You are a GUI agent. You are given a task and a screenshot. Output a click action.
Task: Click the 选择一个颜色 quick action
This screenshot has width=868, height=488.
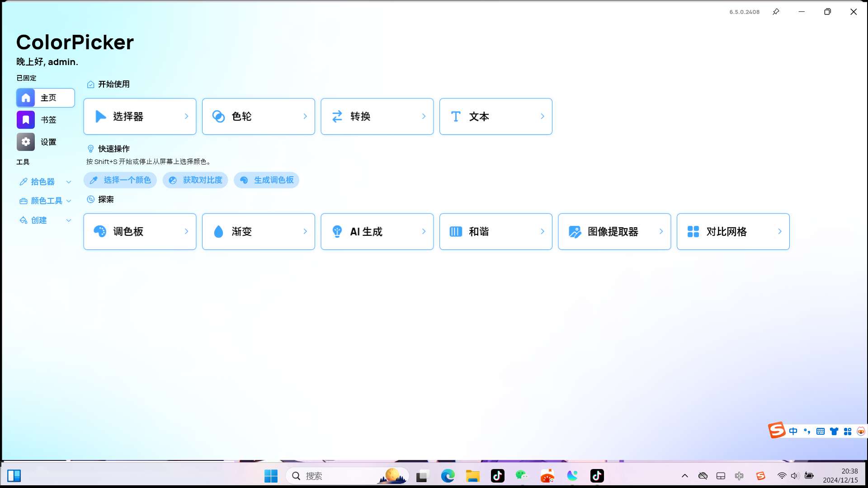[x=120, y=180]
